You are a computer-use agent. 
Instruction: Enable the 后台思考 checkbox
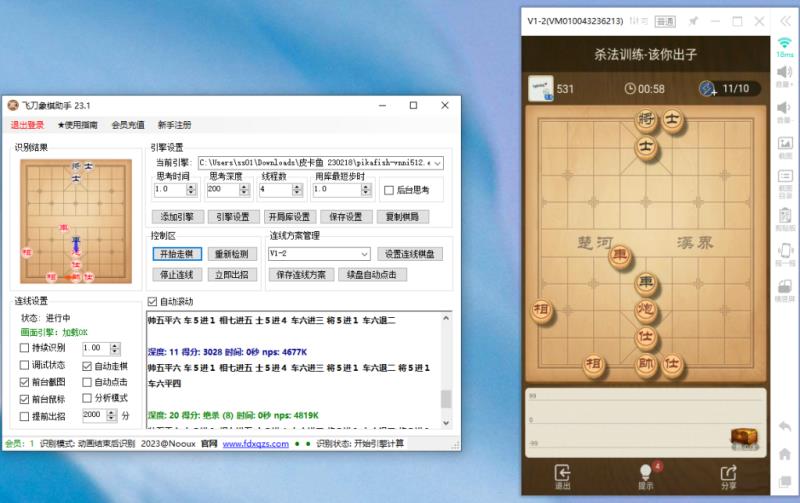[389, 190]
